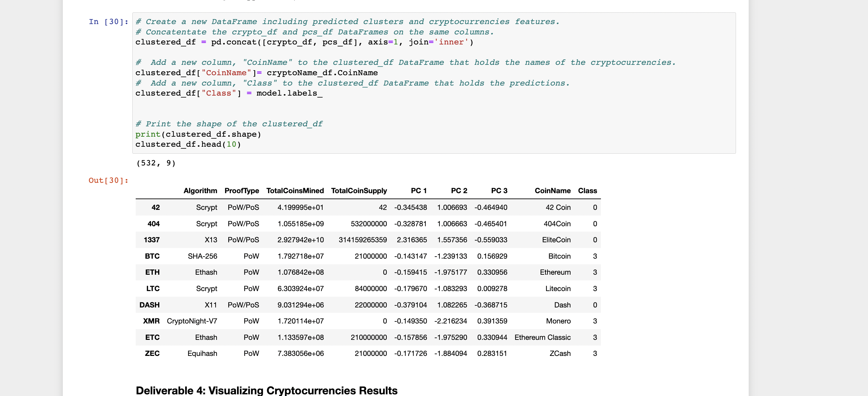
Task: Click the ZCash coin name cell
Action: 560,353
